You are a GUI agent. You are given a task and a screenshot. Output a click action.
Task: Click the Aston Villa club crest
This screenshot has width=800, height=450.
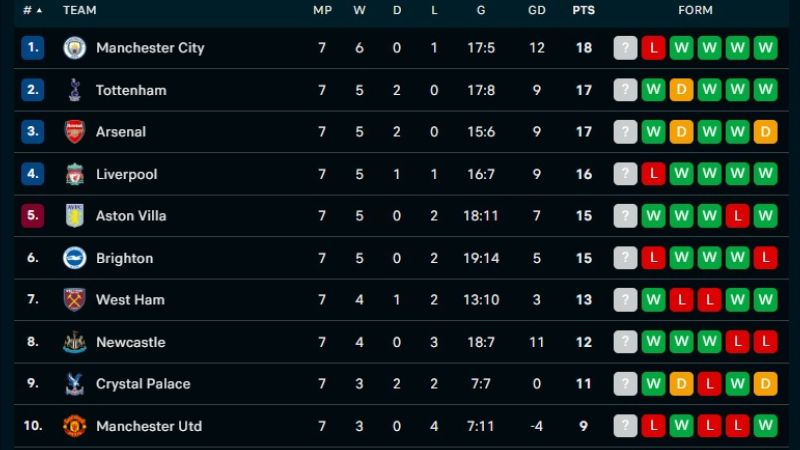tap(74, 216)
